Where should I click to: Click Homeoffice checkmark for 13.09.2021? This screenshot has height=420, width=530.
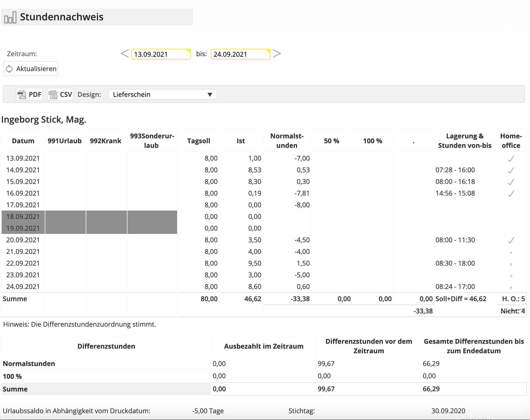(x=511, y=158)
